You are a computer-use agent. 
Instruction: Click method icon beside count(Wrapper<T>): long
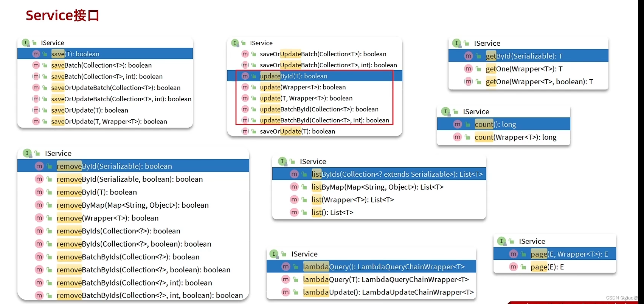tap(458, 137)
